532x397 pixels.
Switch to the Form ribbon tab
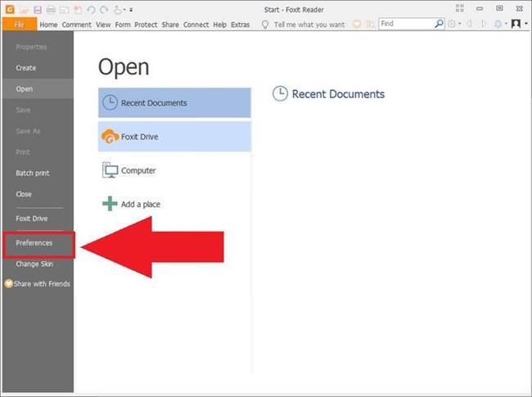tap(123, 25)
